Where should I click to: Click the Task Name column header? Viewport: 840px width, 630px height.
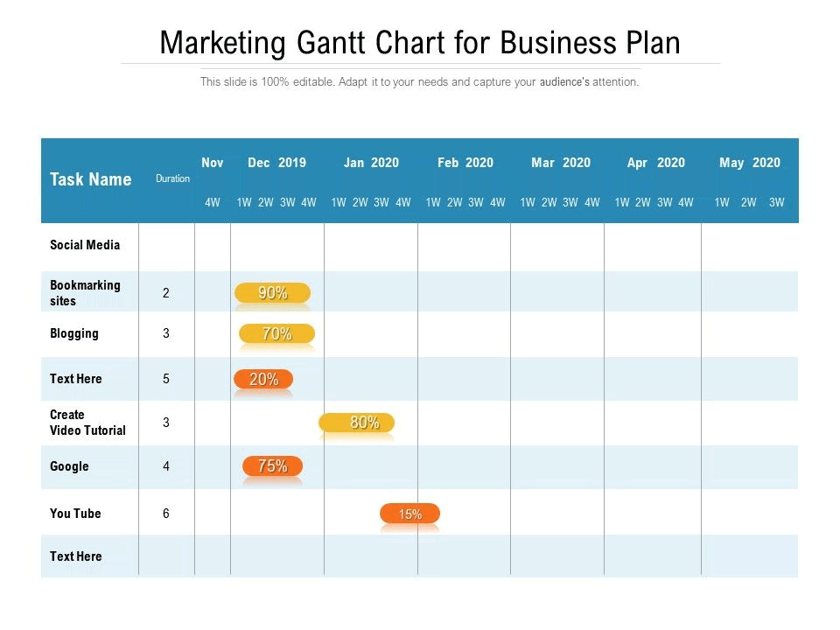[x=90, y=179]
